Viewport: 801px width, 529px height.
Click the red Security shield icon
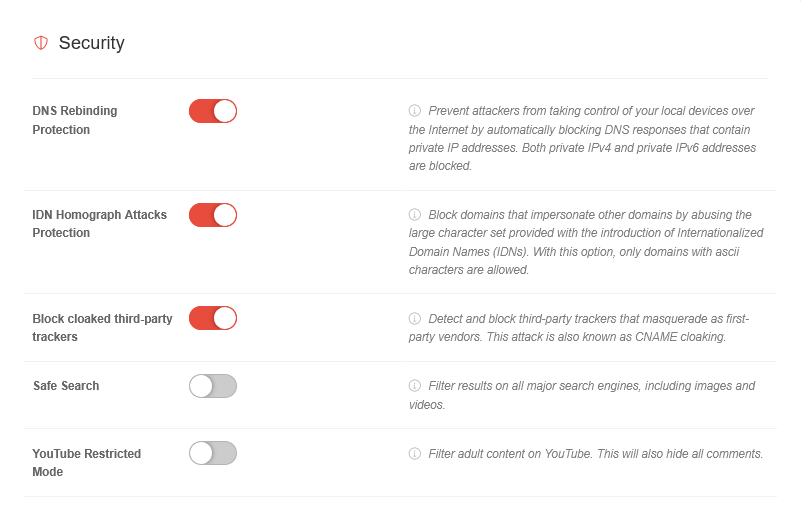[x=41, y=43]
